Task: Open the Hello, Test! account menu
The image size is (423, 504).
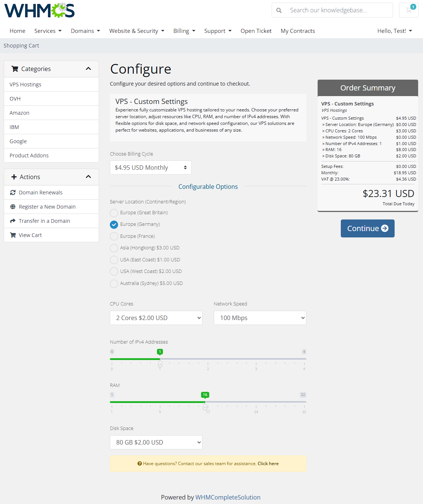Action: 395,31
